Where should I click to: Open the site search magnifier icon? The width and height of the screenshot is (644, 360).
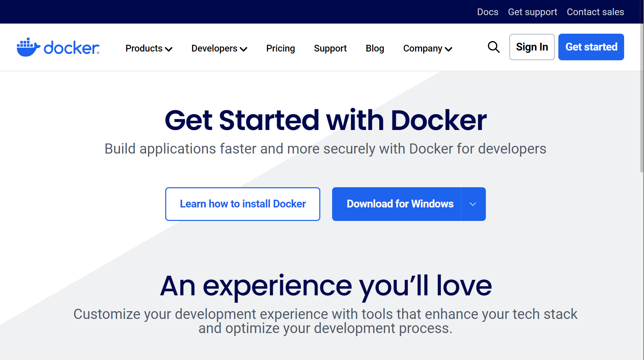click(494, 47)
